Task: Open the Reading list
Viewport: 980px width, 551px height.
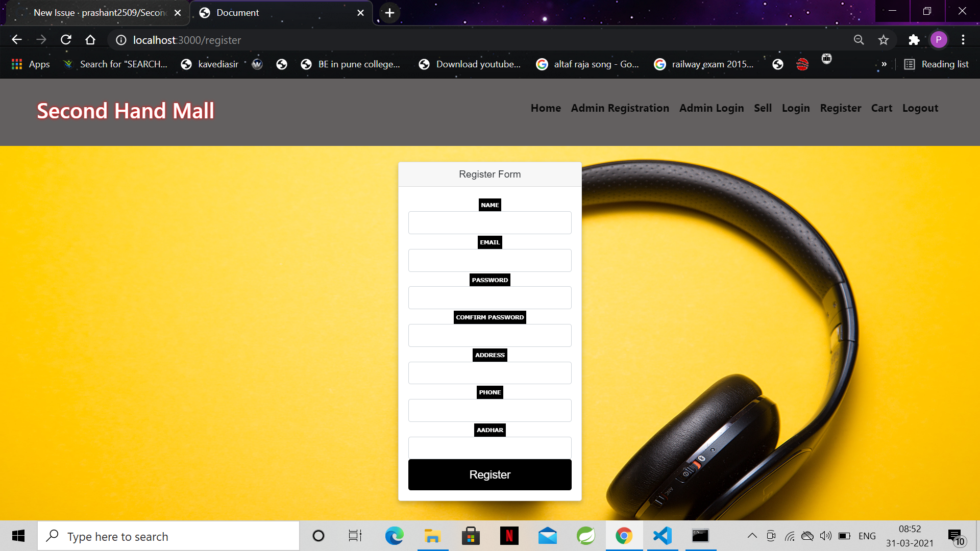Action: tap(937, 64)
